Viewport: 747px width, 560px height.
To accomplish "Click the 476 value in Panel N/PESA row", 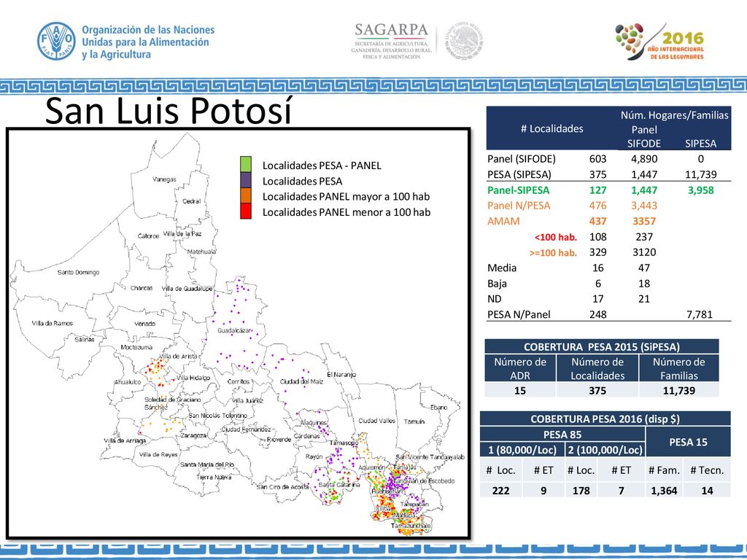I will point(598,206).
